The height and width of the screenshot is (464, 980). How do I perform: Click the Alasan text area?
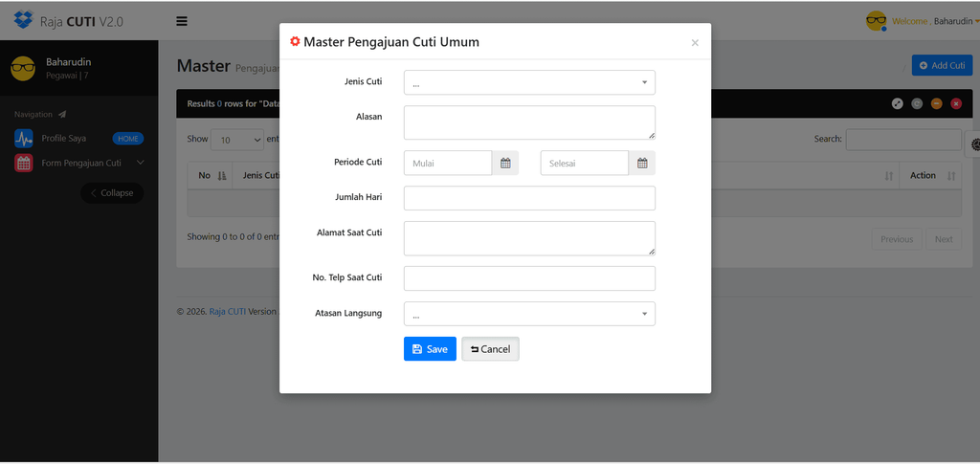click(529, 122)
